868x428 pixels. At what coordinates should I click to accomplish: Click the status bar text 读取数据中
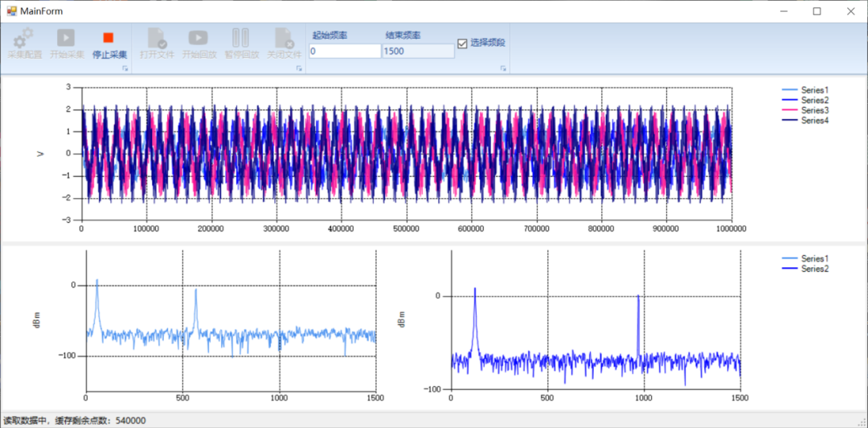pos(26,421)
